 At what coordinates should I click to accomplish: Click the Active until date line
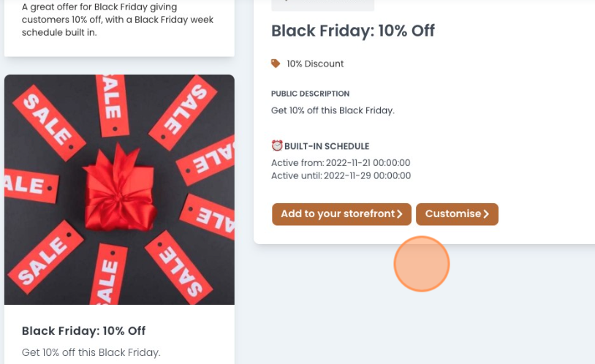pyautogui.click(x=341, y=175)
